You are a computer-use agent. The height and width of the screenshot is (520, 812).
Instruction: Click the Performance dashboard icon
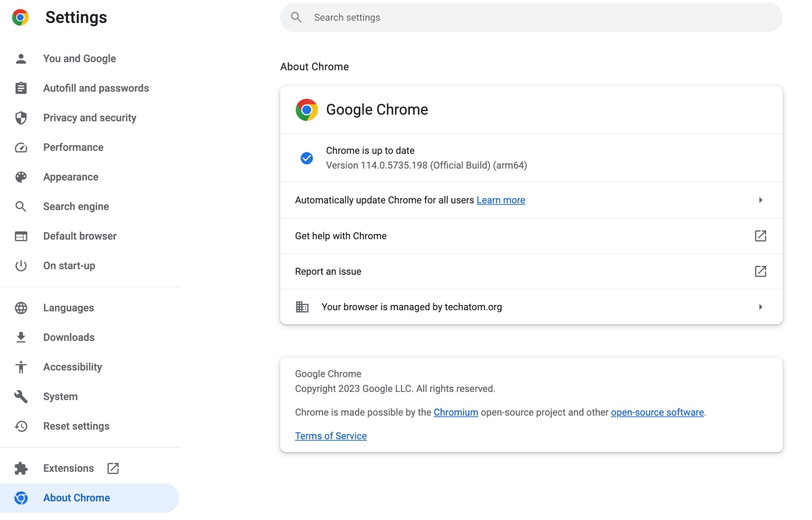pos(21,146)
